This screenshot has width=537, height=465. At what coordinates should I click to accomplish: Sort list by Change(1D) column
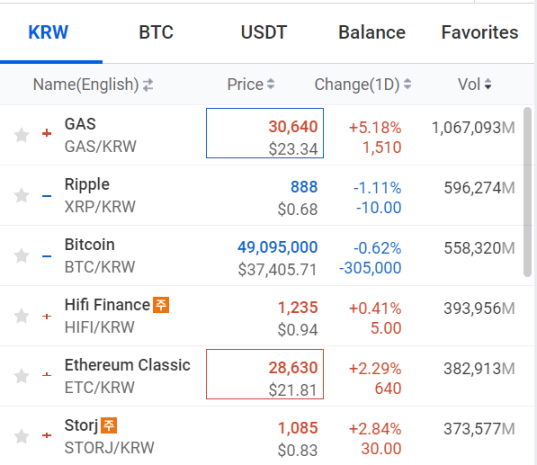363,84
